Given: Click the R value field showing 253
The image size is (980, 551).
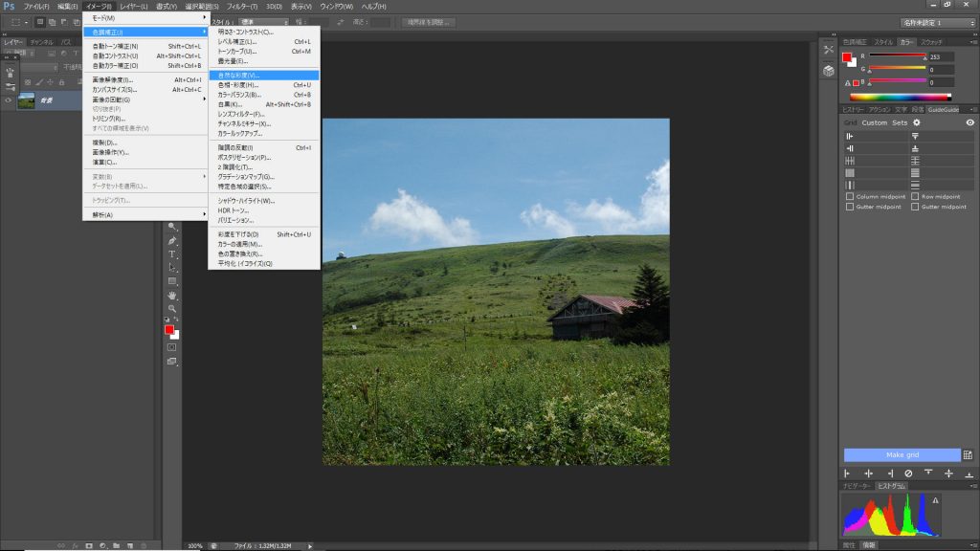Looking at the screenshot, I should [x=941, y=56].
